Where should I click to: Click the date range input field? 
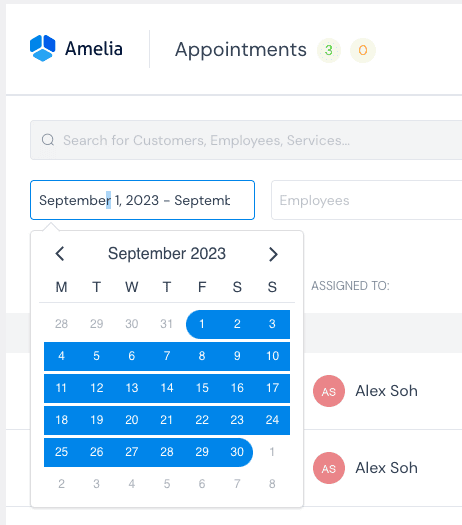[143, 200]
